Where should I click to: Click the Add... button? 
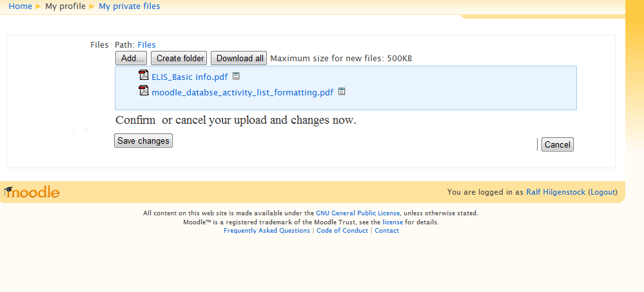[x=132, y=58]
